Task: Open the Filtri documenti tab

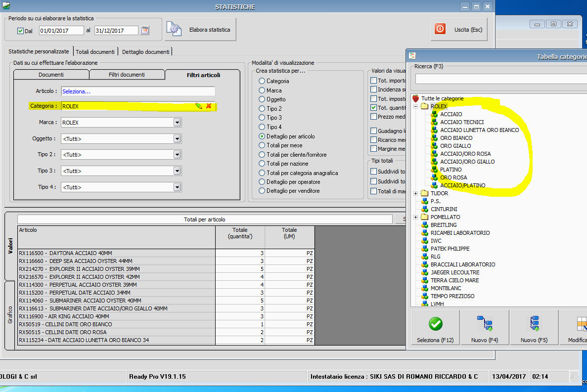Action: tap(127, 75)
